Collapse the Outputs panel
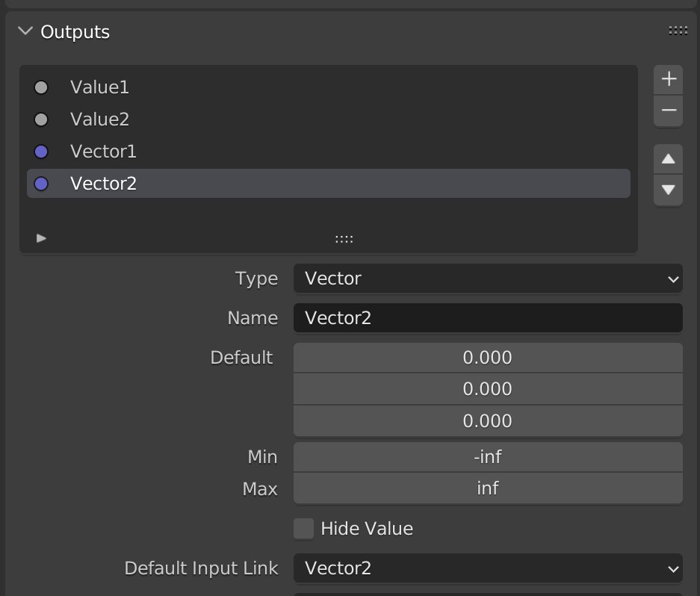 (25, 31)
